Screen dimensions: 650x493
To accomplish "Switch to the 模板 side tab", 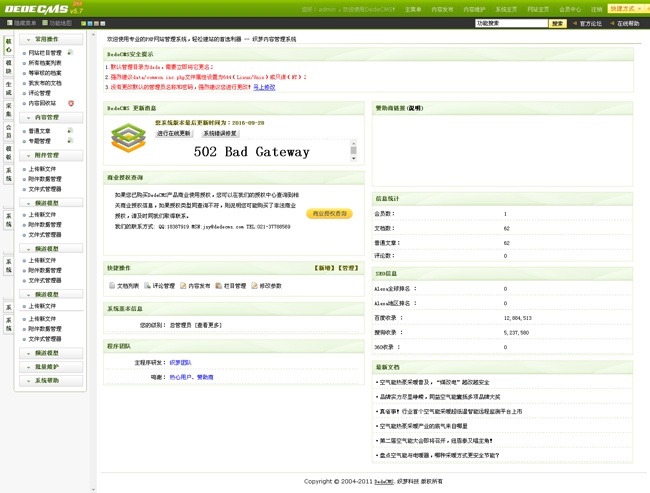I will pos(8,153).
